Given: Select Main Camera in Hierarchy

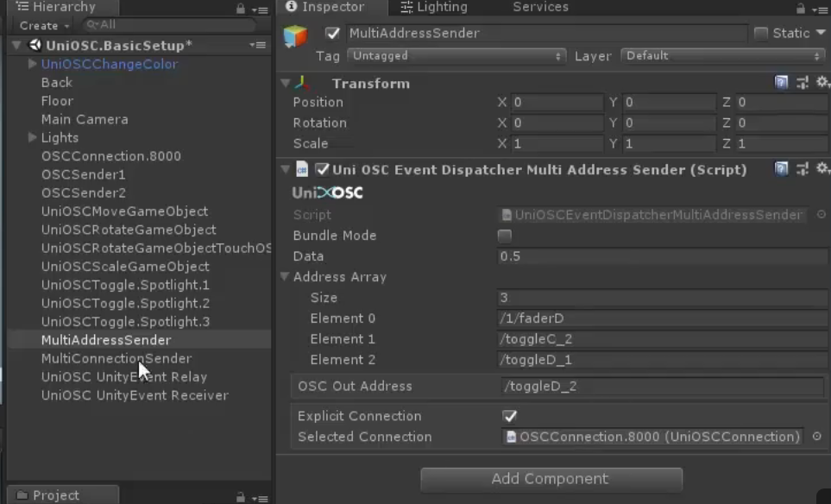Looking at the screenshot, I should click(x=85, y=119).
